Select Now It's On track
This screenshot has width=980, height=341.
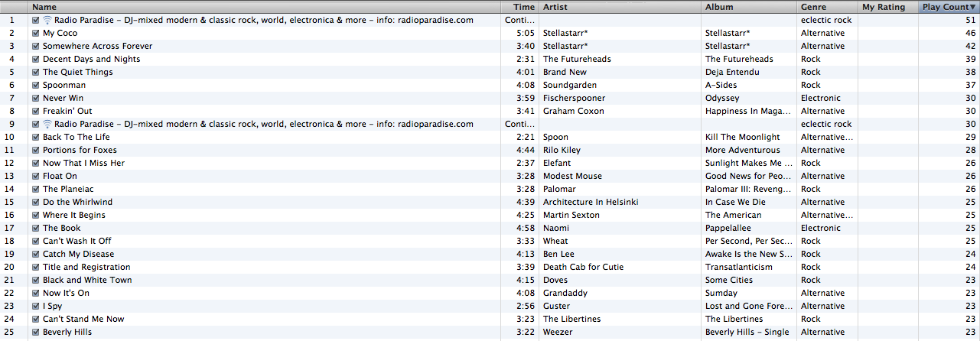click(66, 294)
